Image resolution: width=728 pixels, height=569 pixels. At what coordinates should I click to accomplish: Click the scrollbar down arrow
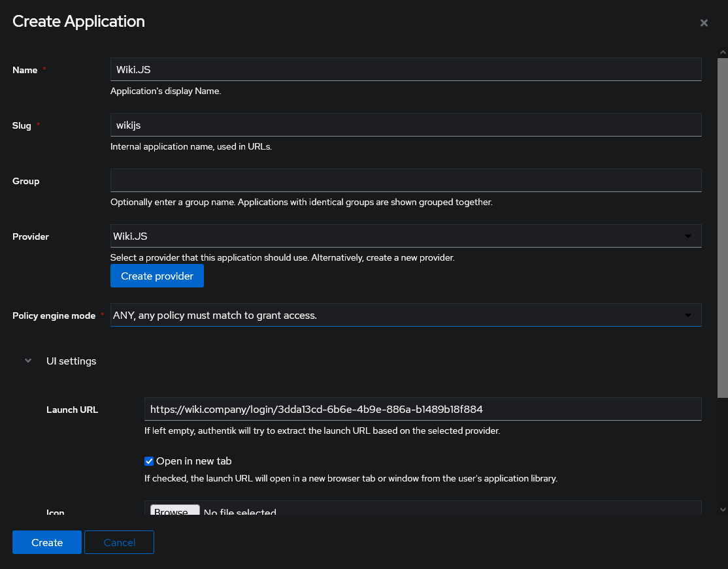(722, 509)
